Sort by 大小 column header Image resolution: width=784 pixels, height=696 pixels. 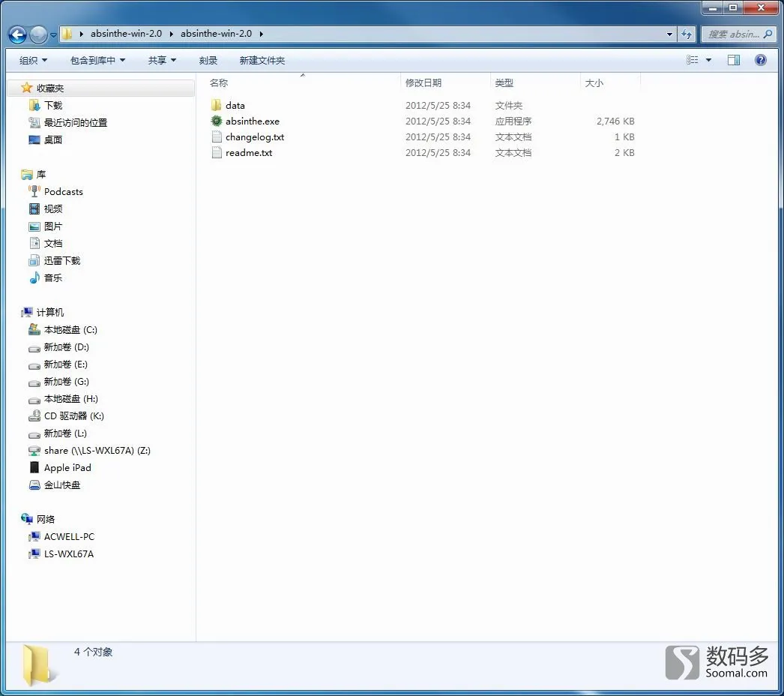pyautogui.click(x=594, y=83)
